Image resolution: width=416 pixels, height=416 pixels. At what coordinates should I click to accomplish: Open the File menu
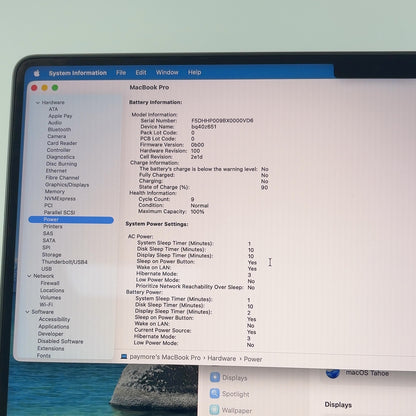121,72
